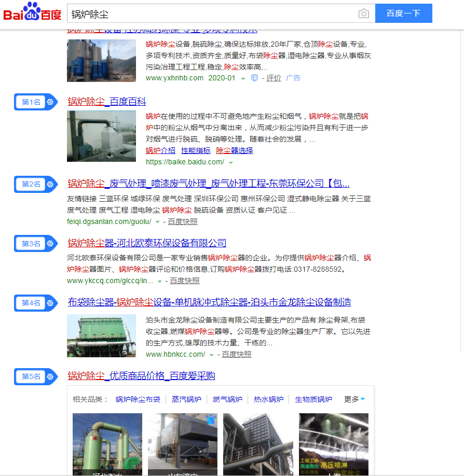Click the snippet line starting 泊头市金龙除尘设备制造有限公司主要

click(255, 320)
